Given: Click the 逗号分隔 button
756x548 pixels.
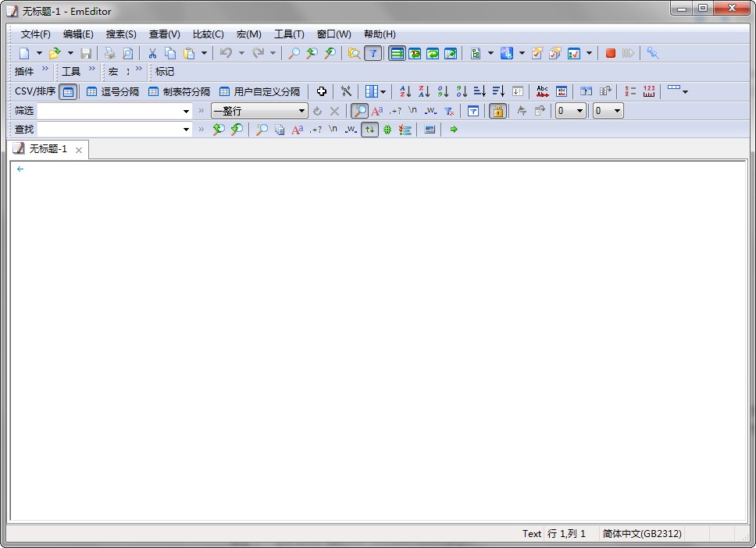Looking at the screenshot, I should tap(112, 91).
